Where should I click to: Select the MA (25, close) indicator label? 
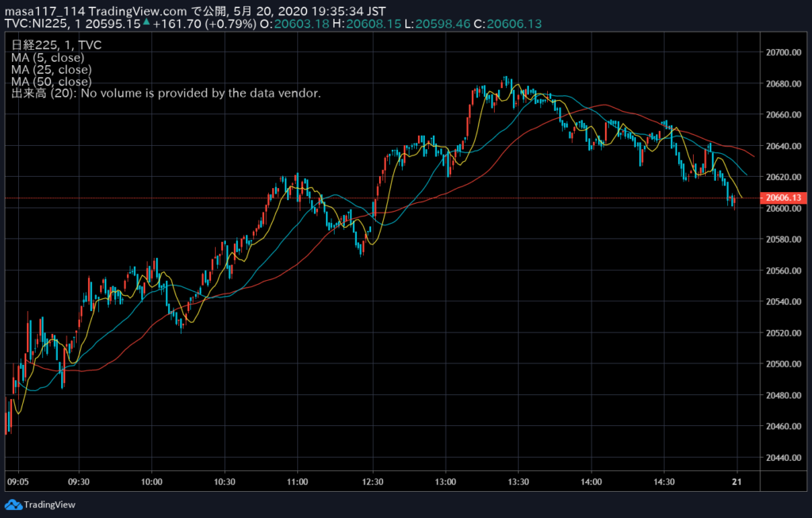click(52, 70)
